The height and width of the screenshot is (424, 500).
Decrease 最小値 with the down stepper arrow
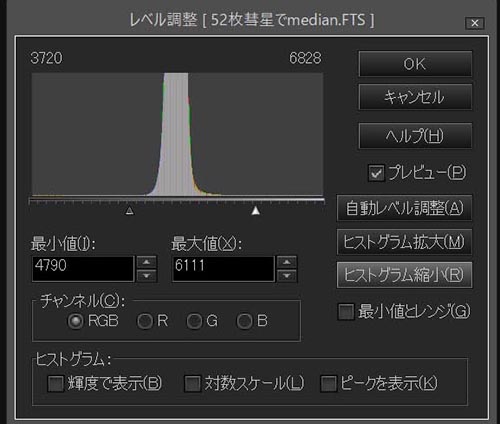pos(146,276)
